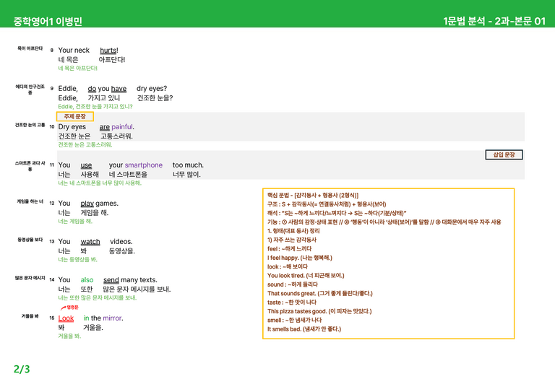Click the header text "1문법 분석 - 2과-본문 01"
This screenshot has width=555, height=392.
(x=494, y=21)
